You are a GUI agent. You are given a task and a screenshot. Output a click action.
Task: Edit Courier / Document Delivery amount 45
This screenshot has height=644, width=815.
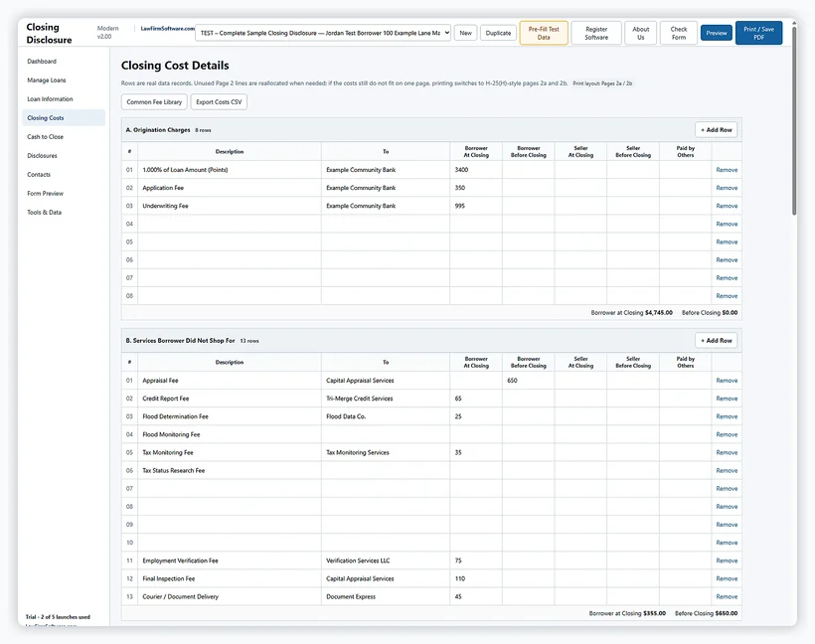(x=476, y=596)
